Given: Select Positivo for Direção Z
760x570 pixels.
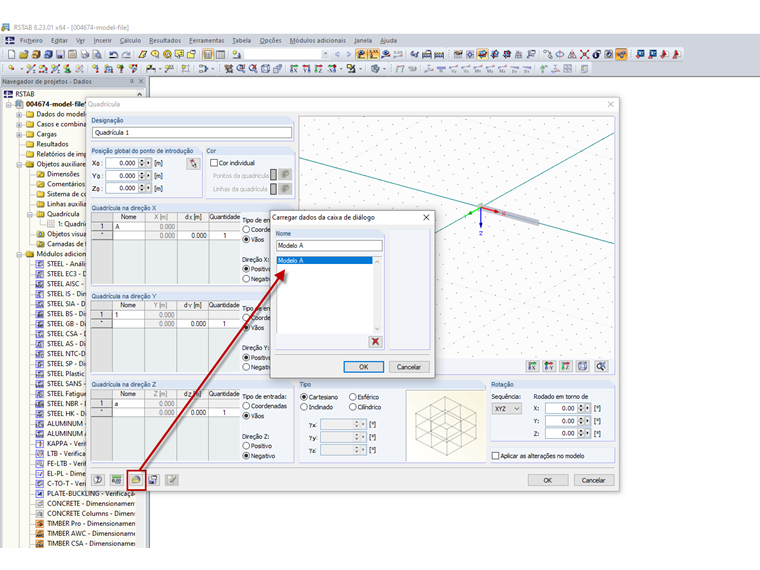Looking at the screenshot, I should tap(246, 446).
